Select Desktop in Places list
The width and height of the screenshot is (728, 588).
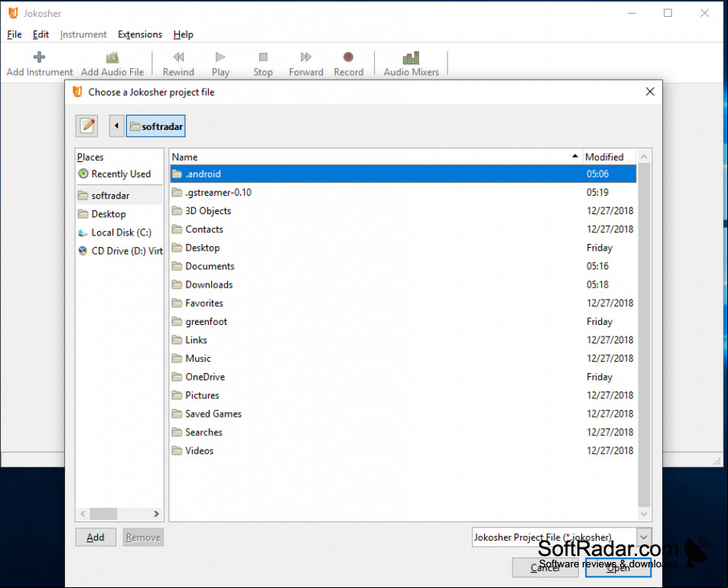(120, 214)
